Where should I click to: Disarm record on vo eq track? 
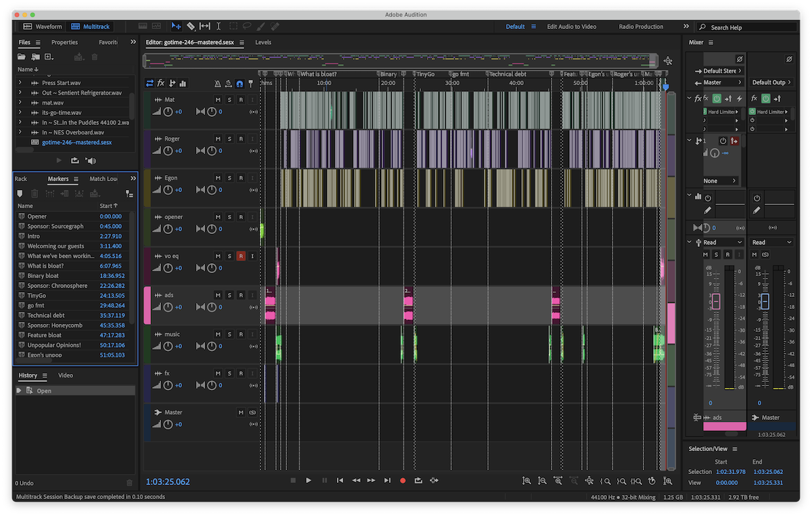(x=241, y=256)
